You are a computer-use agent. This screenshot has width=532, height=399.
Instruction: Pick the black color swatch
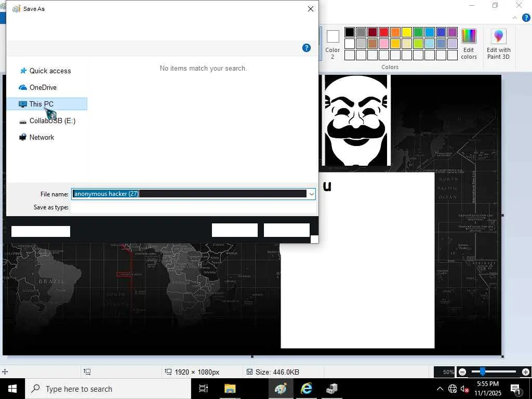tap(350, 32)
